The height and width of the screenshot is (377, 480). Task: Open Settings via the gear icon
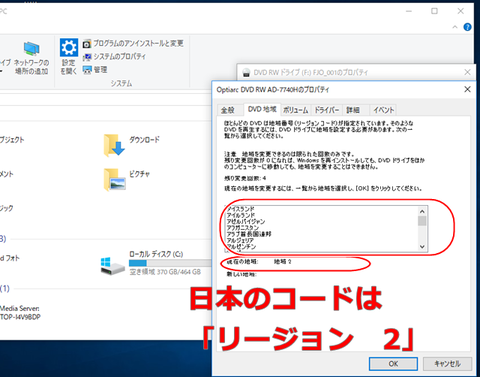(69, 48)
